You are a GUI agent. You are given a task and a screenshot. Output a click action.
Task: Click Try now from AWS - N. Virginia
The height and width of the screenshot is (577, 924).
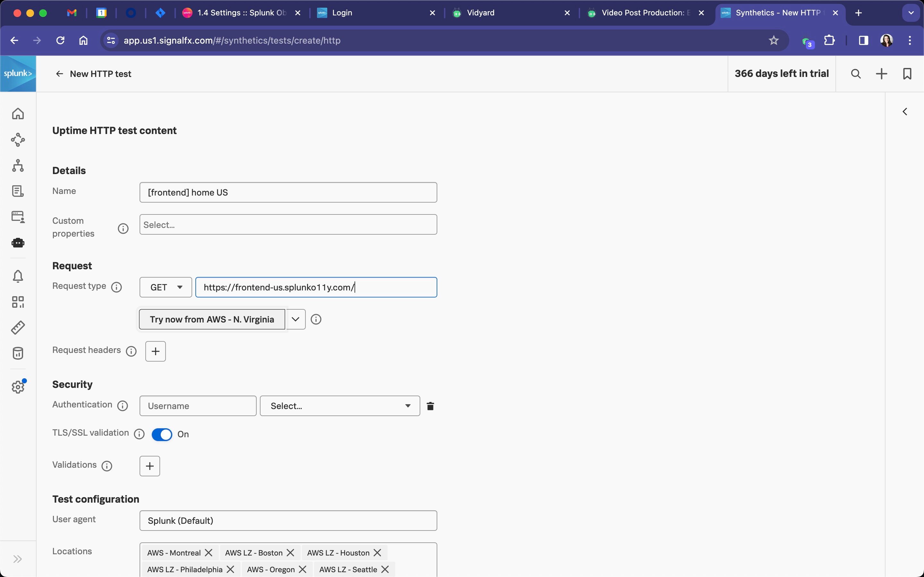(x=212, y=319)
